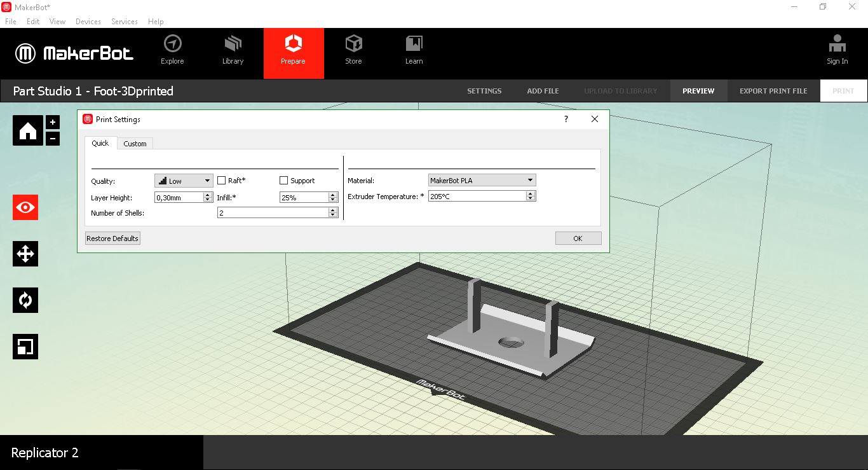Viewport: 868px width, 470px height.
Task: Close the Print Settings dialog
Action: pyautogui.click(x=595, y=119)
